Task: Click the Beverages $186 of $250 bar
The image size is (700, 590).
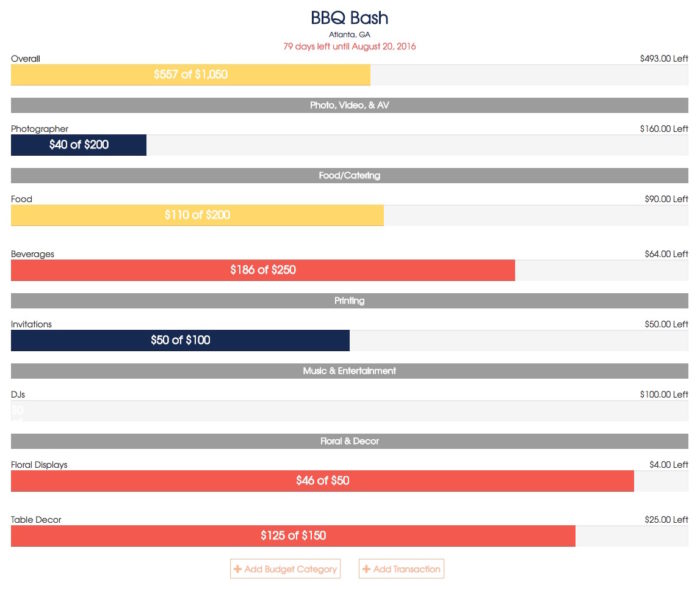Action: [263, 270]
